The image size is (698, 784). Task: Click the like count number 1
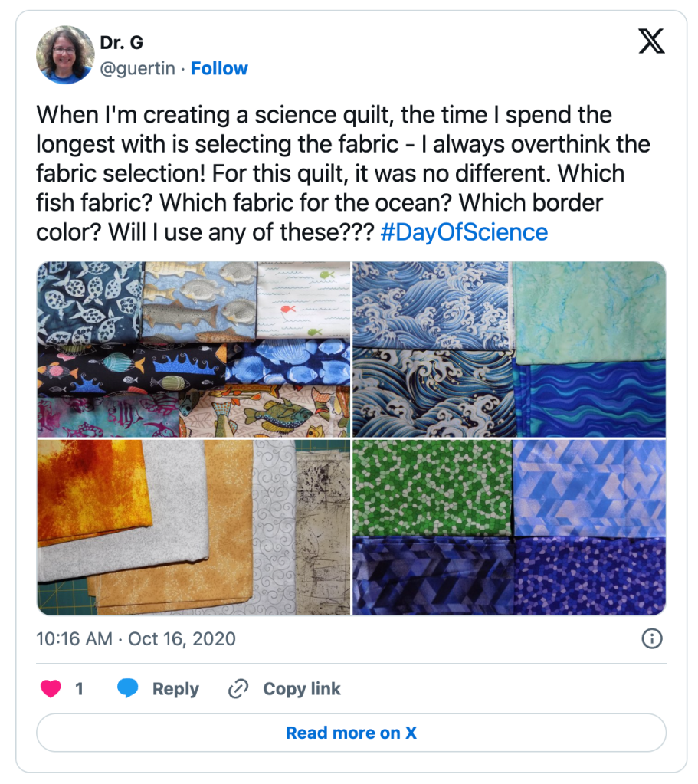pos(79,689)
